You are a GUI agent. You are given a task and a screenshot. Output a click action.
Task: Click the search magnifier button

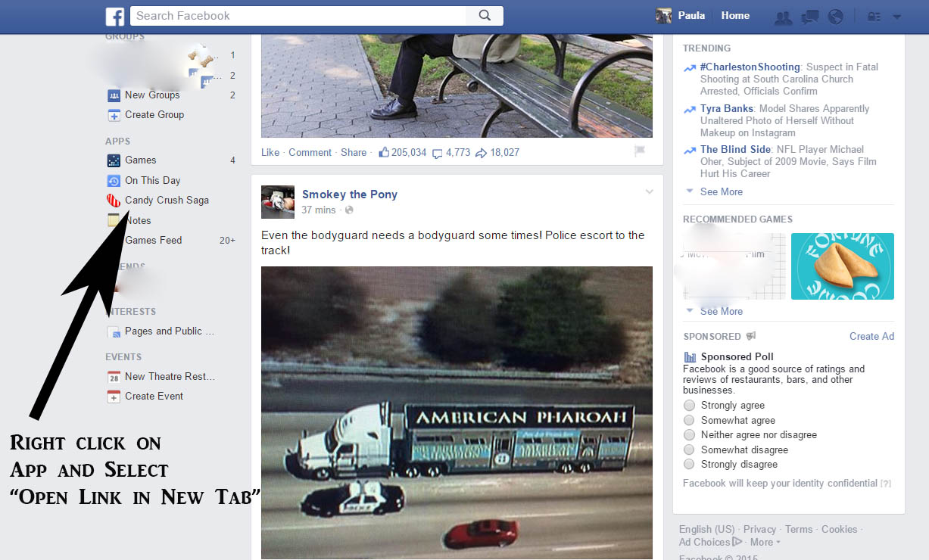coord(485,16)
